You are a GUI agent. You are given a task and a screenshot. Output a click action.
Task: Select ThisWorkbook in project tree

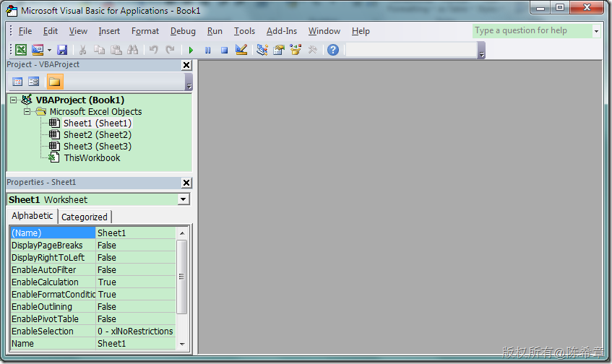[x=92, y=158]
